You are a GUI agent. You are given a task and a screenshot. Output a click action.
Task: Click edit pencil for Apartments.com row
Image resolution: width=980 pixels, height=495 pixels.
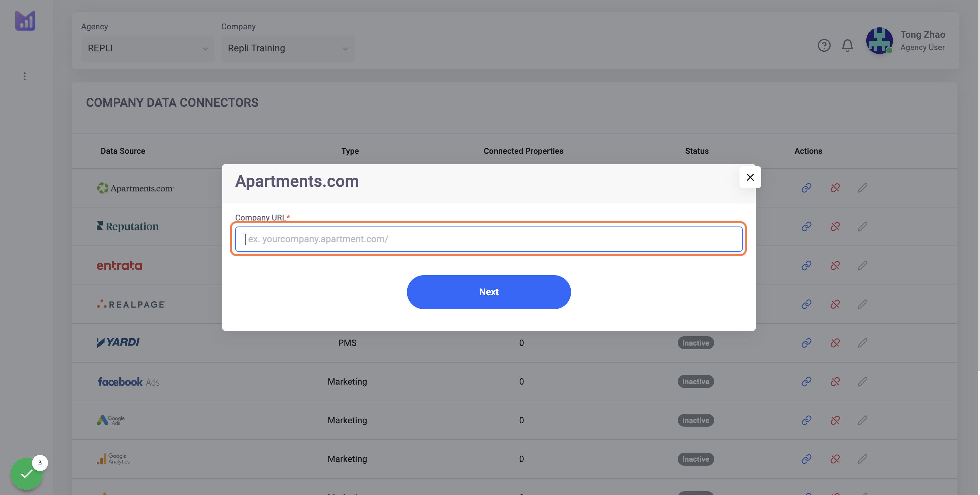click(x=862, y=188)
